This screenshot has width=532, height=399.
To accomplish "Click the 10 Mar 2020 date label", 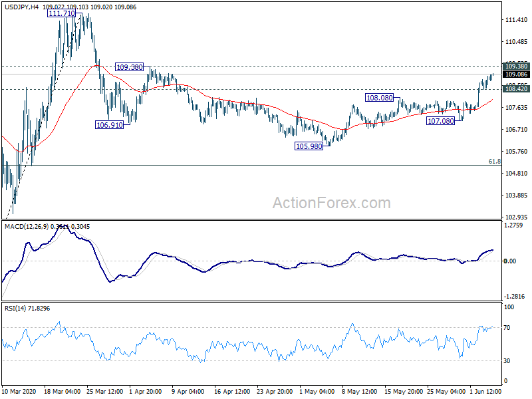I will [x=19, y=392].
